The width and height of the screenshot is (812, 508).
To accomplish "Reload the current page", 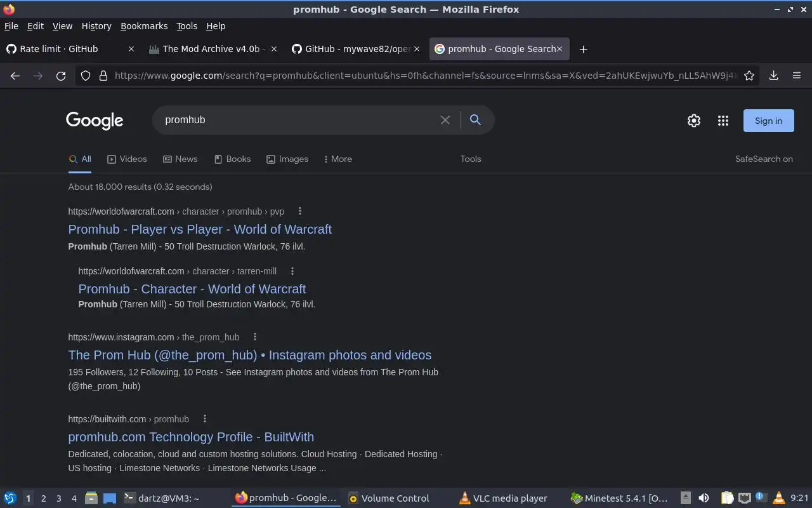I will (61, 76).
